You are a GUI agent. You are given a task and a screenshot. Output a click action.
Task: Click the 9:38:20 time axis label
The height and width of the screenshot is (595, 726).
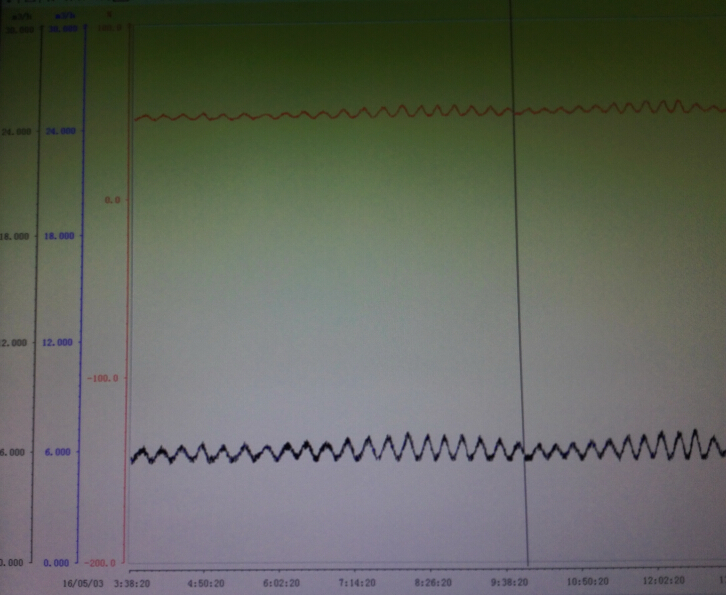(509, 582)
